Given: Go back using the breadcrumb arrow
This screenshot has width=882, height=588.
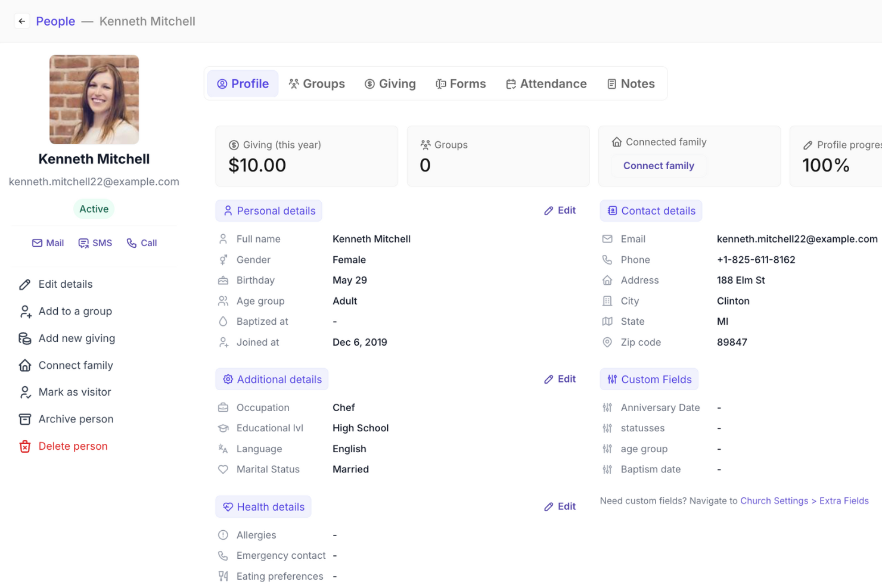Looking at the screenshot, I should (22, 21).
